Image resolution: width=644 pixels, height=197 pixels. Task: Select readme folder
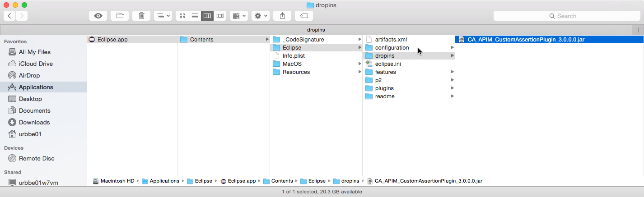[x=409, y=96]
